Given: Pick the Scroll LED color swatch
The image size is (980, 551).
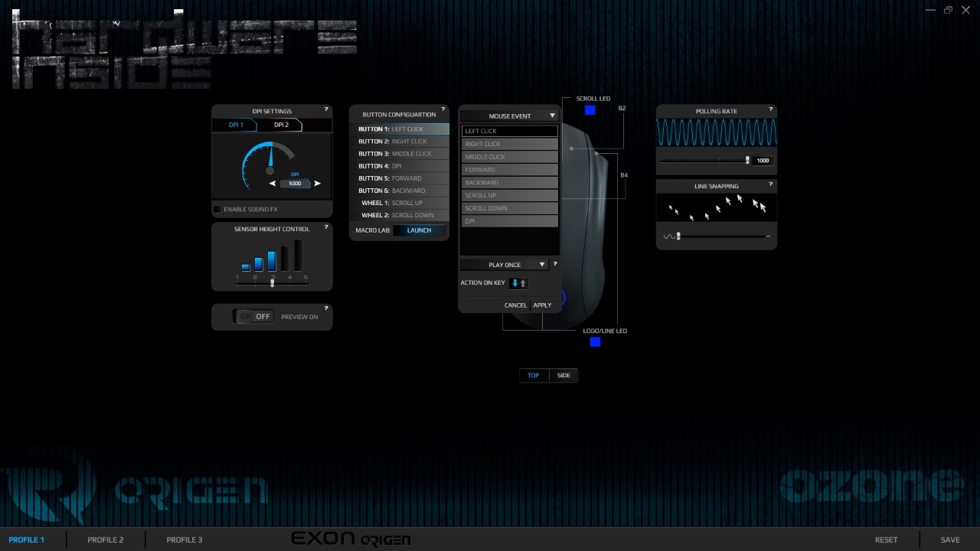Looking at the screenshot, I should tap(590, 110).
